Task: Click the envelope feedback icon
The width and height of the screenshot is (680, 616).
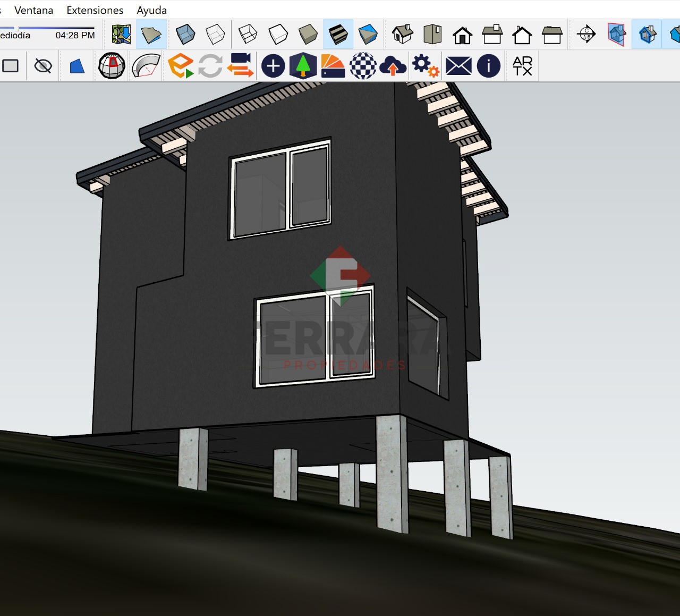Action: coord(458,66)
